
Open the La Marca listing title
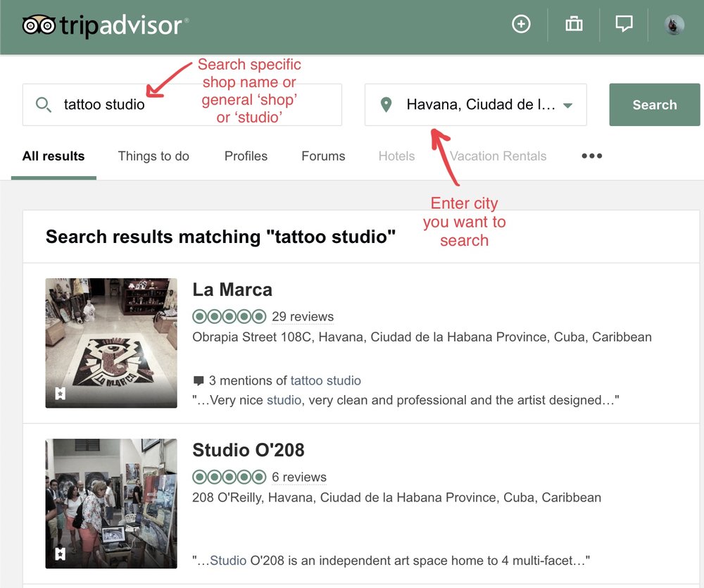tap(232, 289)
